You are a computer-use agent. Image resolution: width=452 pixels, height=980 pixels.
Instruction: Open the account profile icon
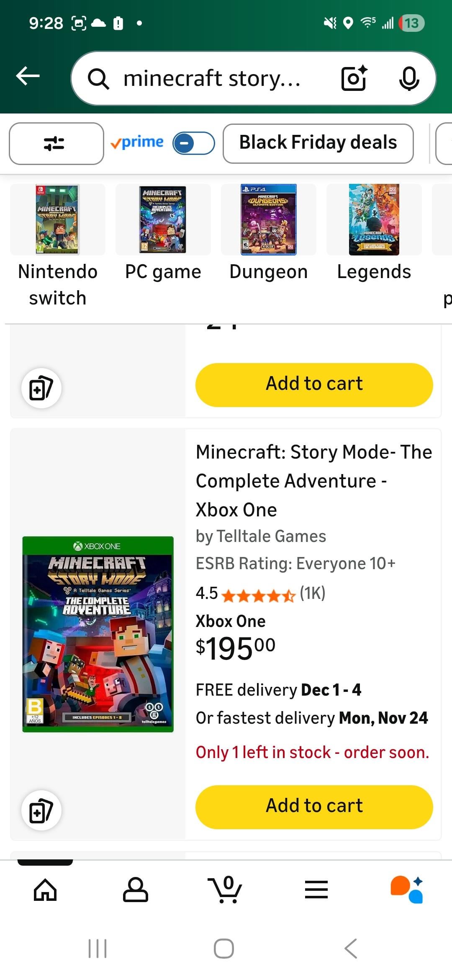click(x=135, y=889)
